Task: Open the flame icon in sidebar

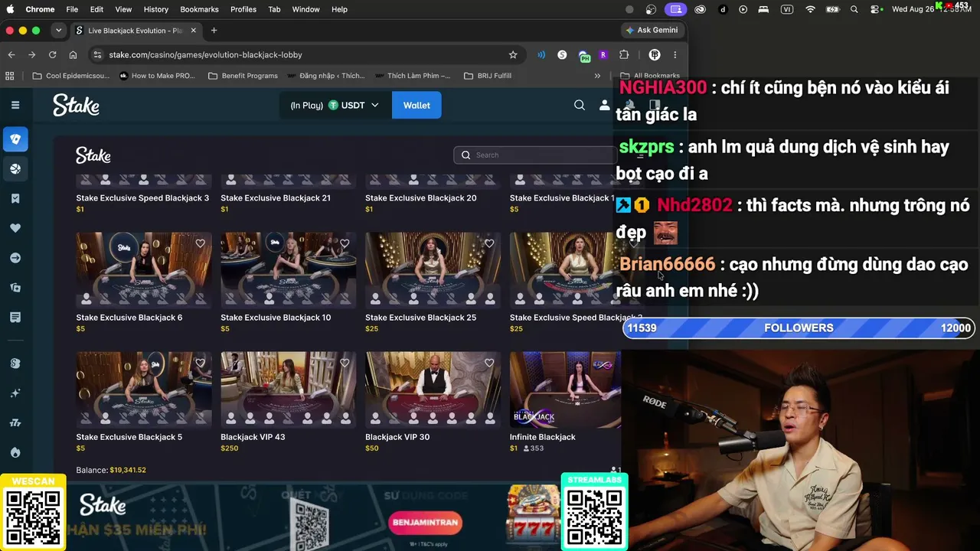Action: tap(15, 452)
